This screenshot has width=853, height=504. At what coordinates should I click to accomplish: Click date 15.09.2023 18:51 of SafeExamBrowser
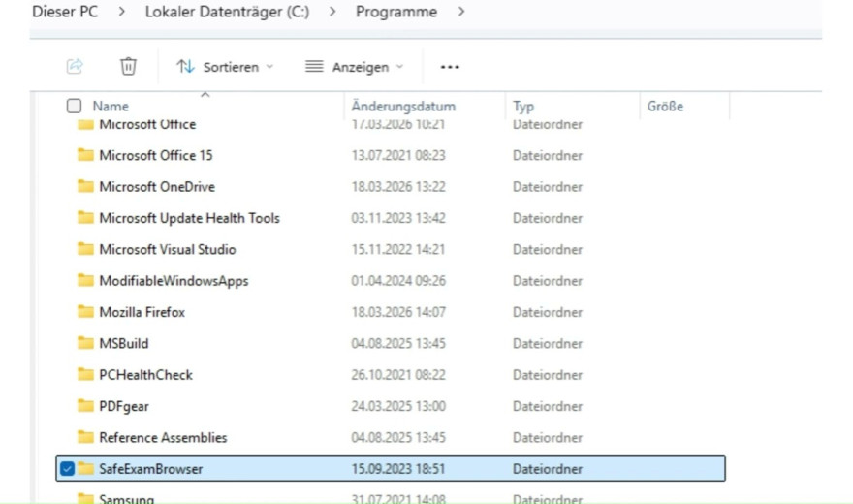398,469
